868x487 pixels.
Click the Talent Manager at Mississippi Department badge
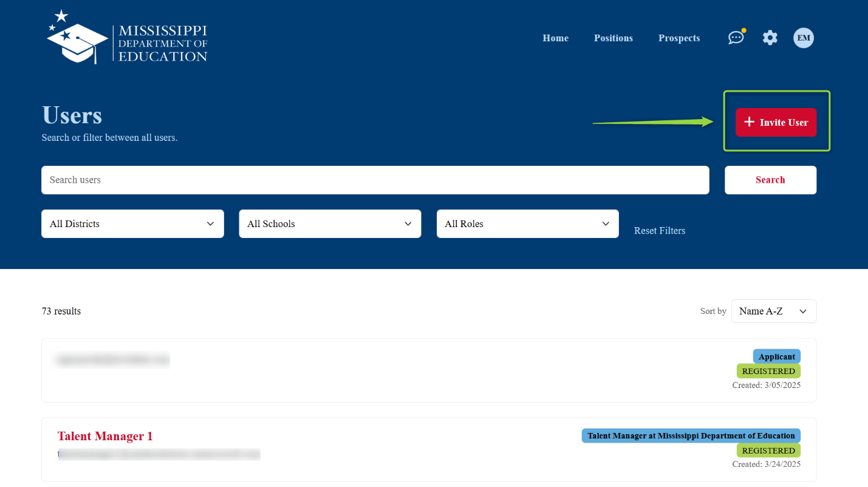[691, 435]
